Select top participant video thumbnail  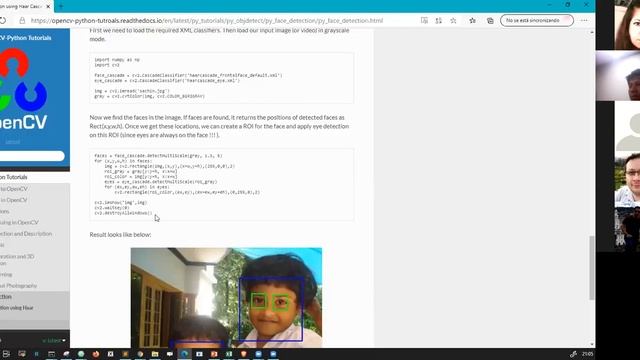coord(627,24)
